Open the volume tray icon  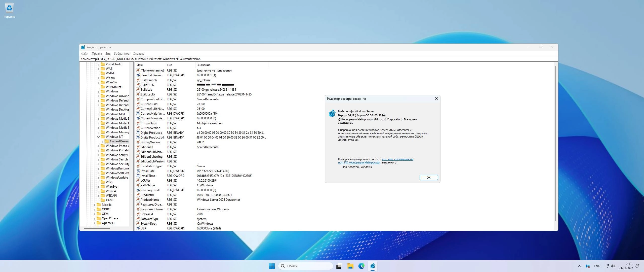click(x=613, y=266)
